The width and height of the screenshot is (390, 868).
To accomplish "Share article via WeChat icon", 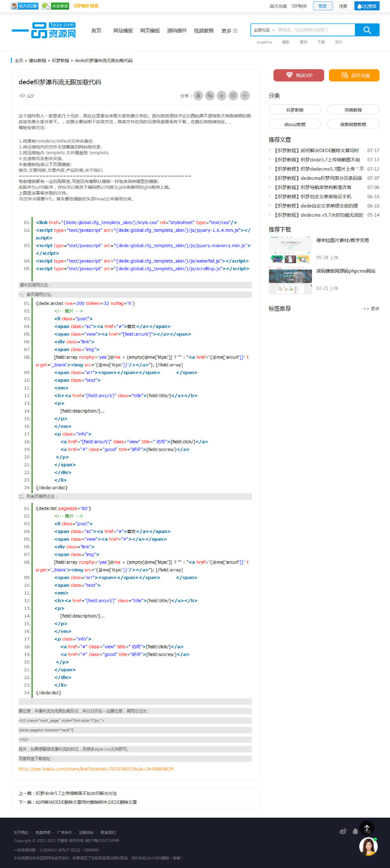I will (x=210, y=96).
